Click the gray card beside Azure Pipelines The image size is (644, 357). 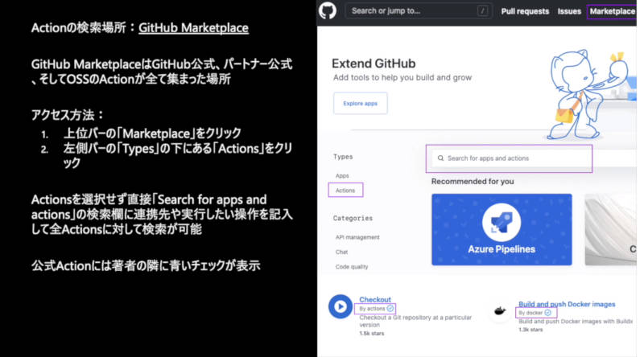tap(611, 230)
